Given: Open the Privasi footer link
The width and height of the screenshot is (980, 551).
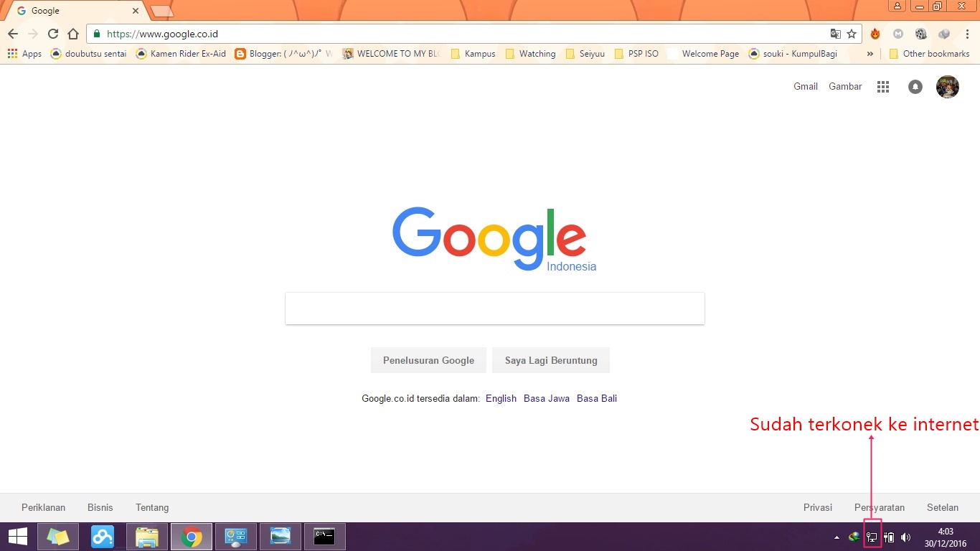Looking at the screenshot, I should pos(818,507).
